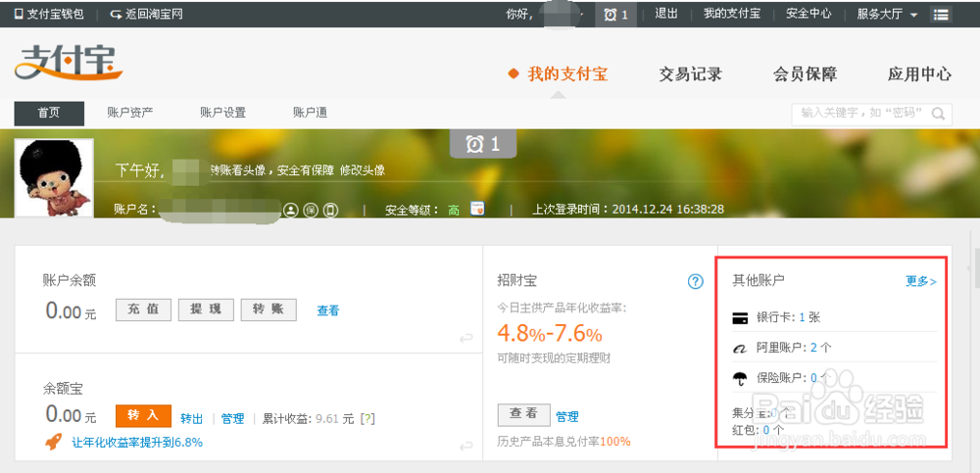The image size is (980, 473).
Task: Click the security level 高 text
Action: tap(454, 211)
